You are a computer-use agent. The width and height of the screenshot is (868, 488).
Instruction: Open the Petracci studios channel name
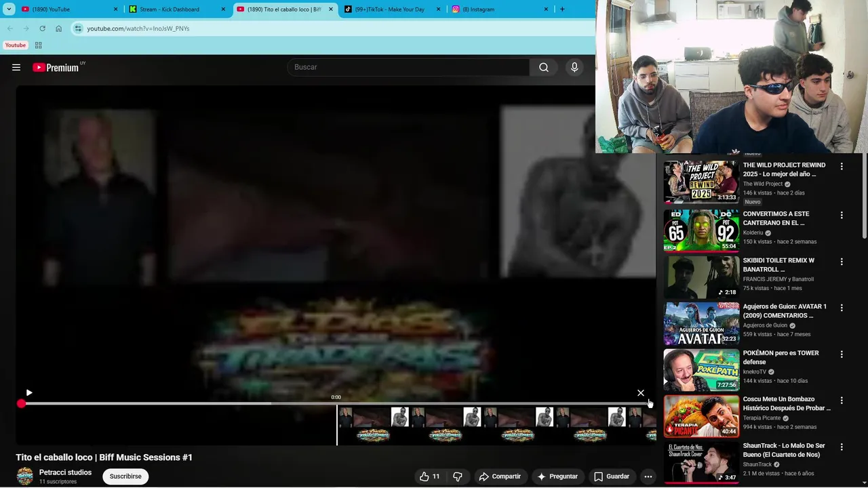(65, 472)
